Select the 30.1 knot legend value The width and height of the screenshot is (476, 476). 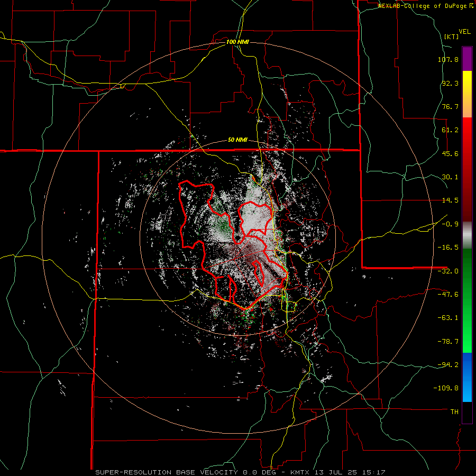(450, 177)
